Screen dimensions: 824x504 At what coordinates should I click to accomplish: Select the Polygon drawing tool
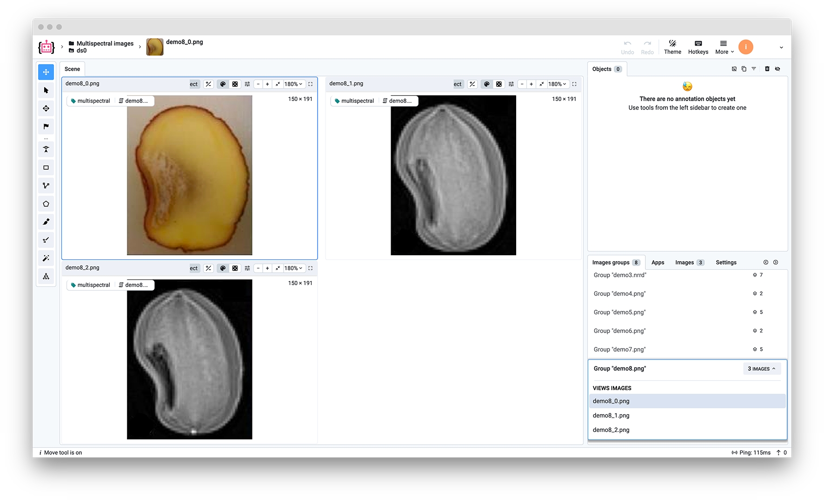pyautogui.click(x=46, y=204)
